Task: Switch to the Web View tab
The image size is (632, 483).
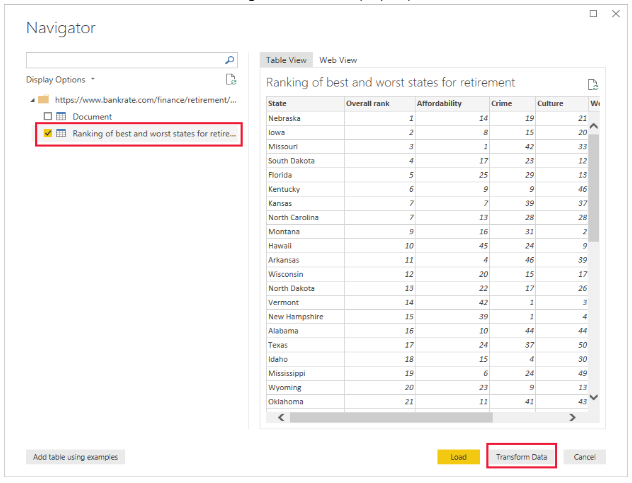Action: [x=338, y=60]
